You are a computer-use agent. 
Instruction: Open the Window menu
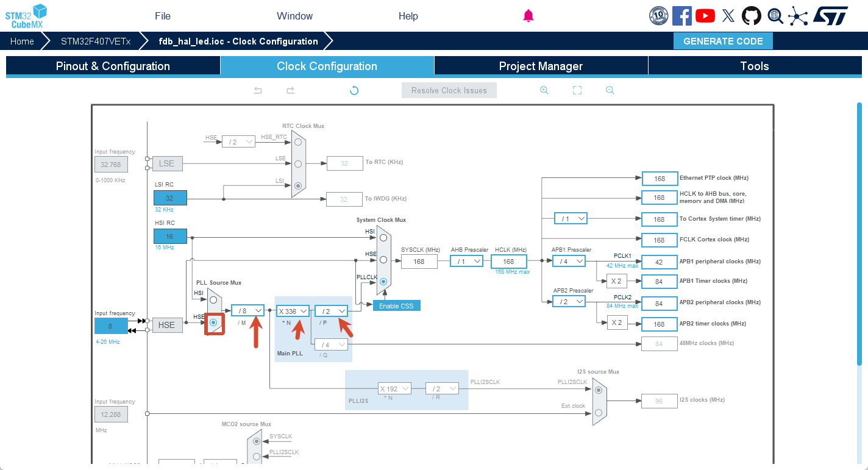point(294,16)
